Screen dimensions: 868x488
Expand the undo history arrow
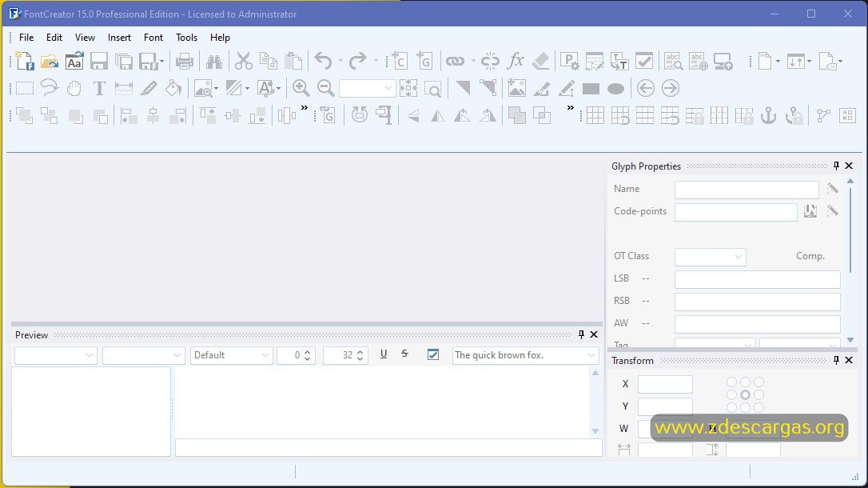(x=340, y=61)
